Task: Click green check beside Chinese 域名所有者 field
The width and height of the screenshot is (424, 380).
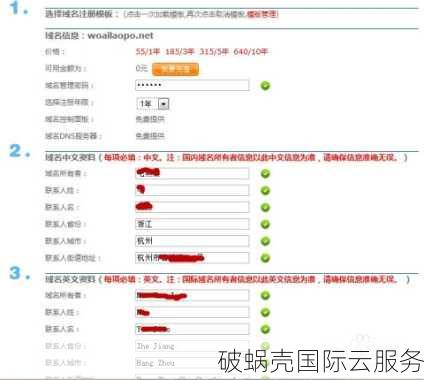Action: [x=265, y=174]
